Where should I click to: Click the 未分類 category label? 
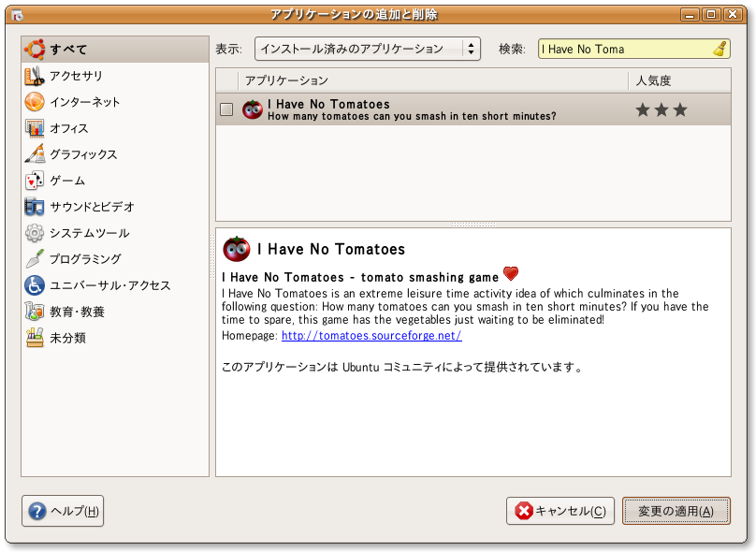(68, 338)
